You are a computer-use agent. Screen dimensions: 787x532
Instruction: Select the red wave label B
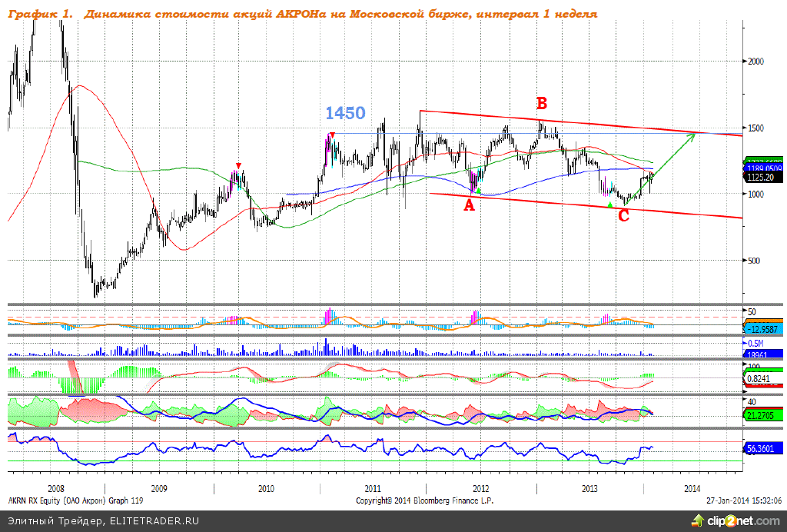tap(541, 103)
